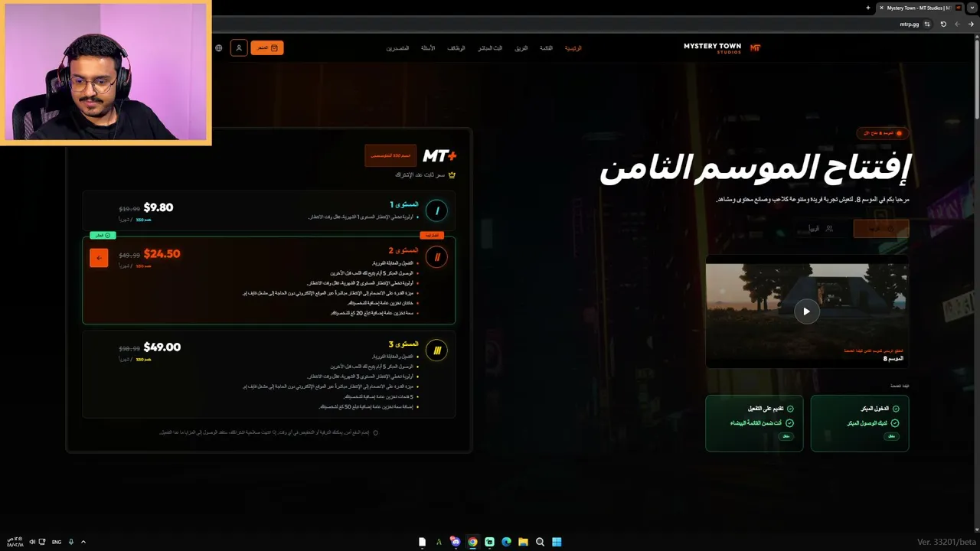980x551 pixels.
Task: Click the تقديم على التفعيل status card
Action: click(754, 423)
